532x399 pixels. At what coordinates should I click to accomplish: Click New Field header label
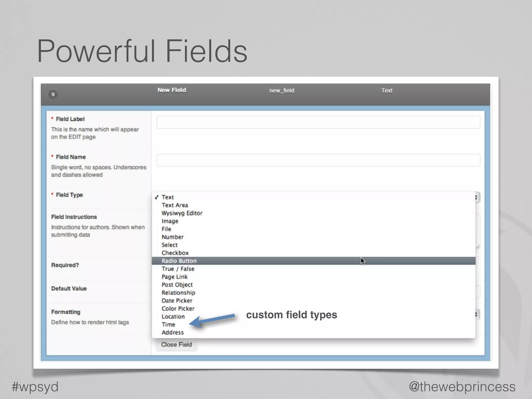172,90
